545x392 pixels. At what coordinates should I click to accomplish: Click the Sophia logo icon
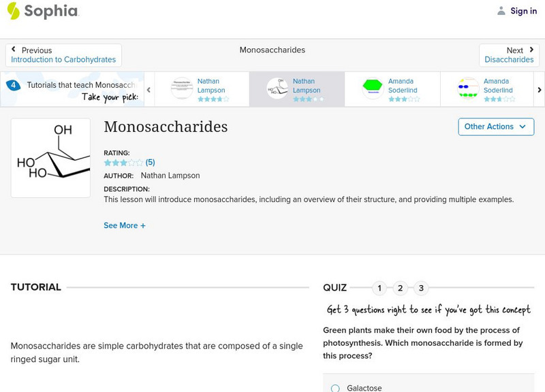[12, 11]
